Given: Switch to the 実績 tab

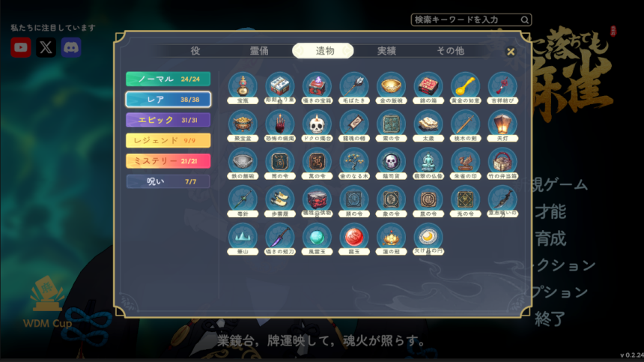Looking at the screenshot, I should tap(386, 50).
